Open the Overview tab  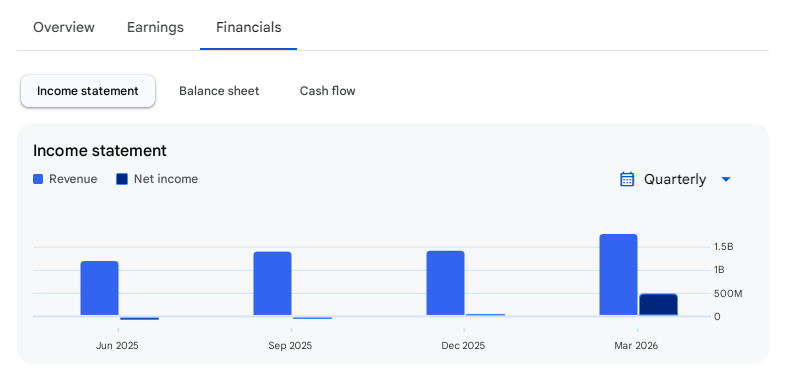64,27
